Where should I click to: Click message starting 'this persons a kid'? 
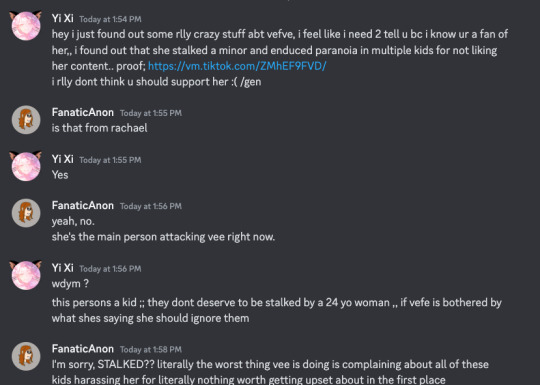tap(277, 310)
